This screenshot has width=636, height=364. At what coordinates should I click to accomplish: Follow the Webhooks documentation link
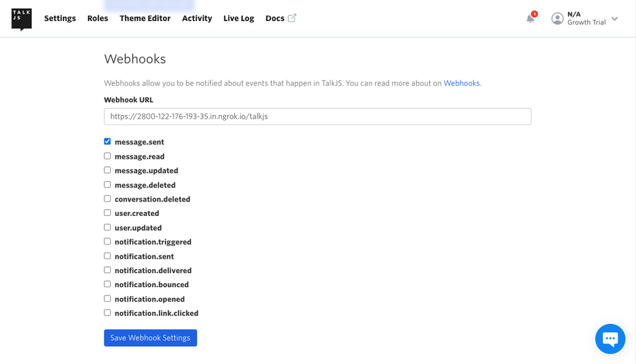(x=462, y=83)
